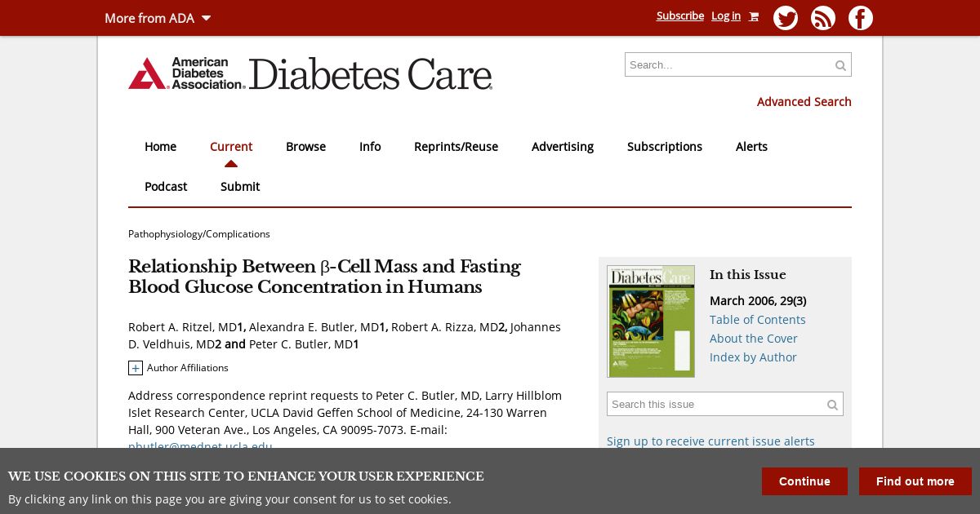Click the main search magnifier icon
Viewport: 980px width, 514px height.
pos(840,65)
